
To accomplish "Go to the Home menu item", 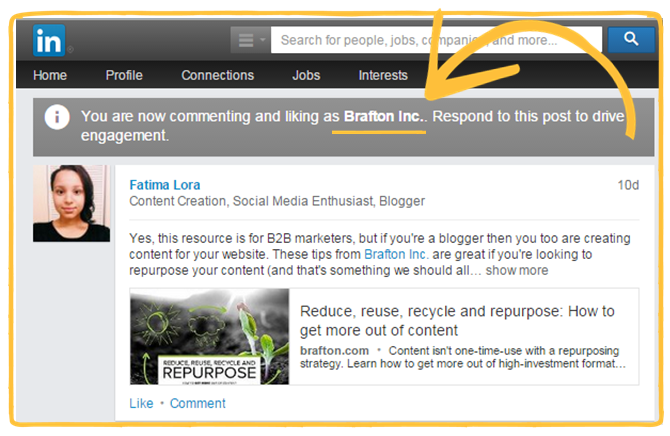I will [50, 75].
